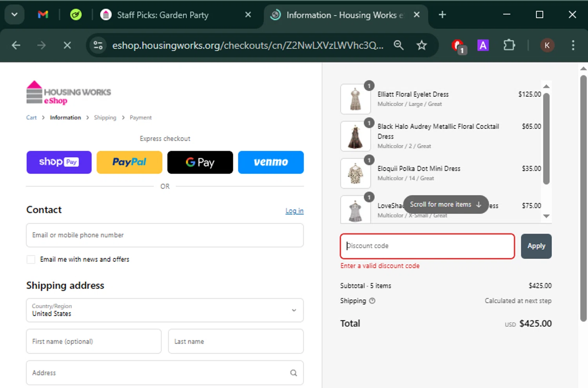Click the LoveShack dress thumbnail

click(x=356, y=209)
